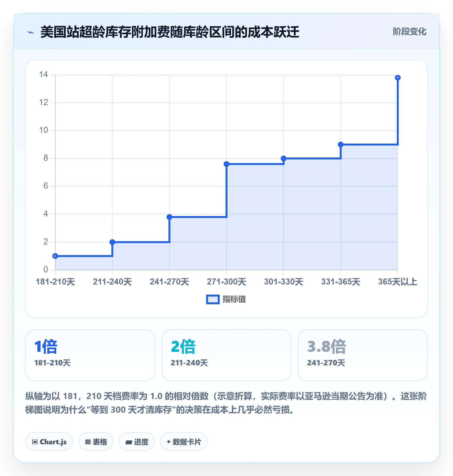Open the 2倍 stat card

pyautogui.click(x=226, y=355)
